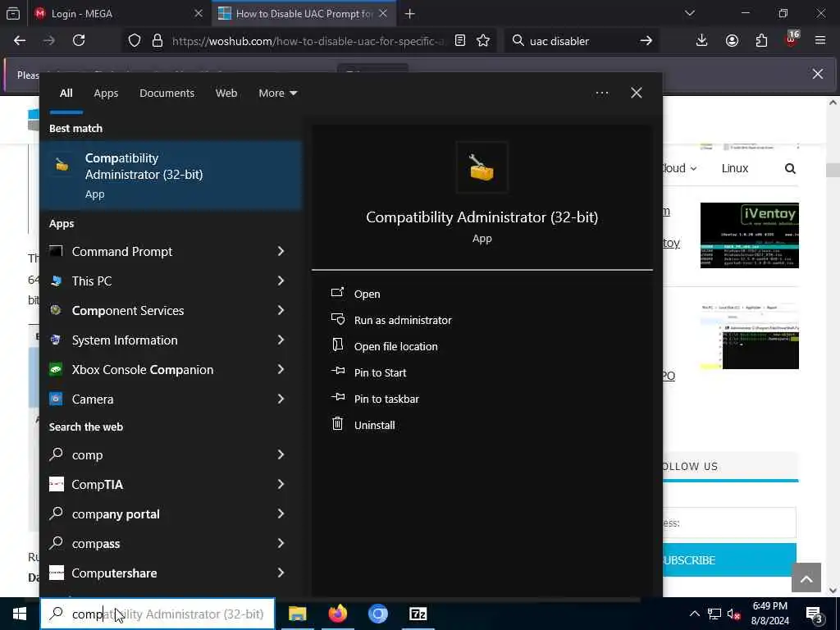
Task: Open the Firefox extensions panel
Action: point(761,41)
